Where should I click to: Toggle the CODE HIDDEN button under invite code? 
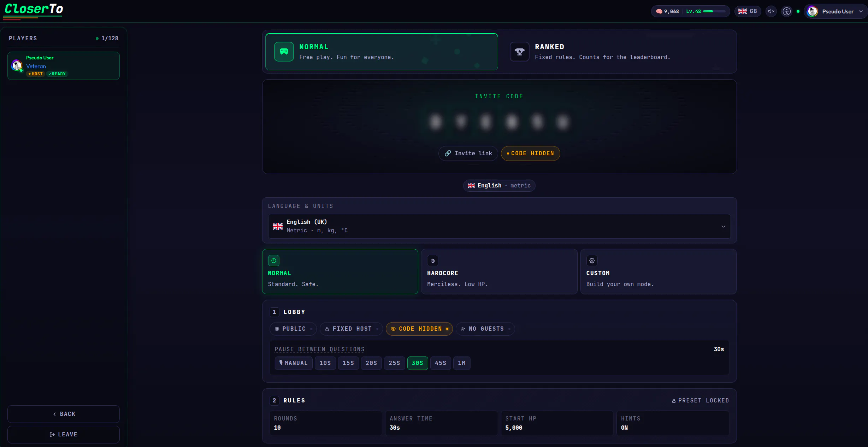coord(530,153)
